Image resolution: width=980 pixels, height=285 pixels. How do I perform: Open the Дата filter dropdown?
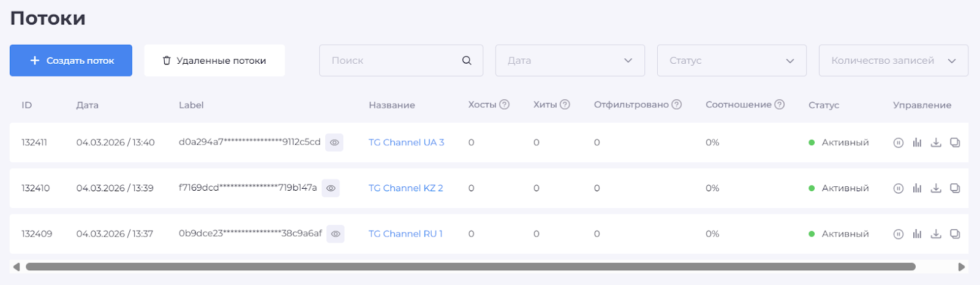pos(570,61)
